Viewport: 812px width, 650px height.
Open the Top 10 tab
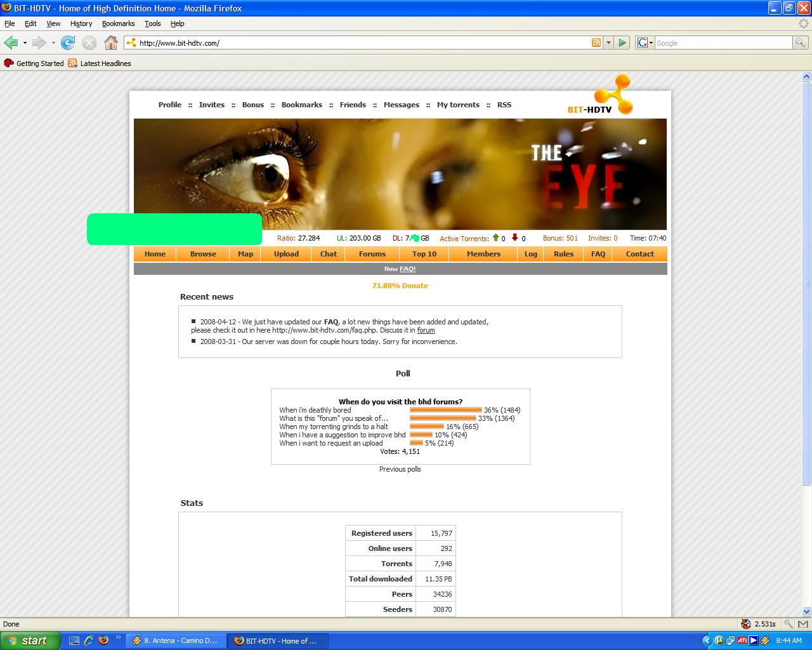pos(424,254)
